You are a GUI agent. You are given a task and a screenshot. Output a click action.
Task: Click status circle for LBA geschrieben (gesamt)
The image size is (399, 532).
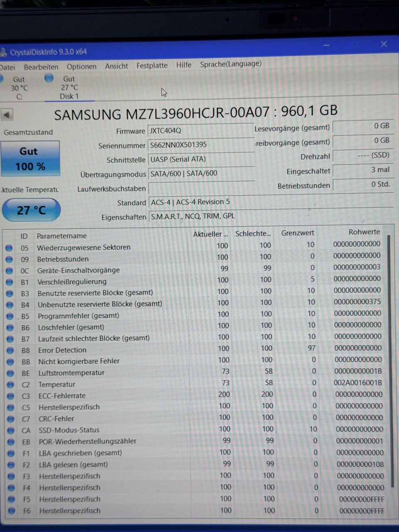pyautogui.click(x=11, y=453)
